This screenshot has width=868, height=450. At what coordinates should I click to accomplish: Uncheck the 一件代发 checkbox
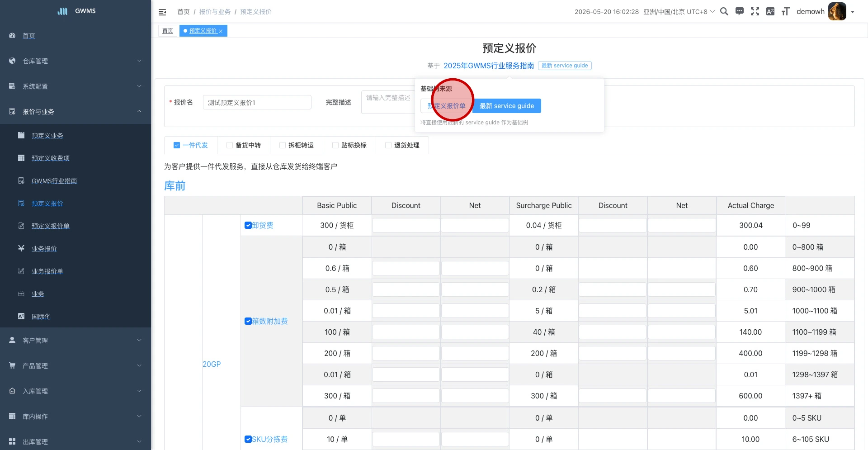tap(177, 145)
